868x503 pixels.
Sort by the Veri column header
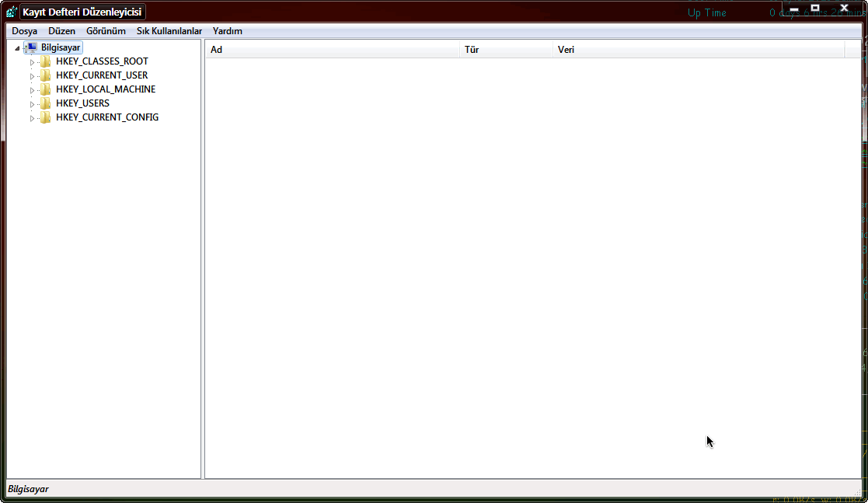point(699,50)
